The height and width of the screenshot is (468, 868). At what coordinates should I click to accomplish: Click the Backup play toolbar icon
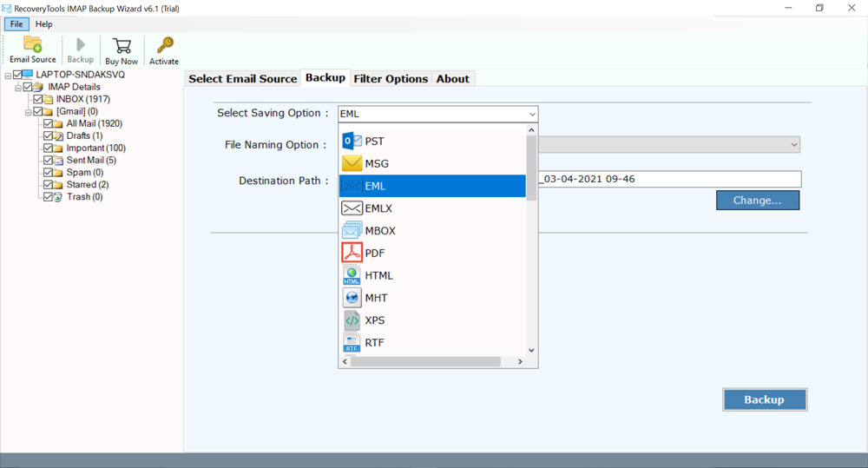80,44
